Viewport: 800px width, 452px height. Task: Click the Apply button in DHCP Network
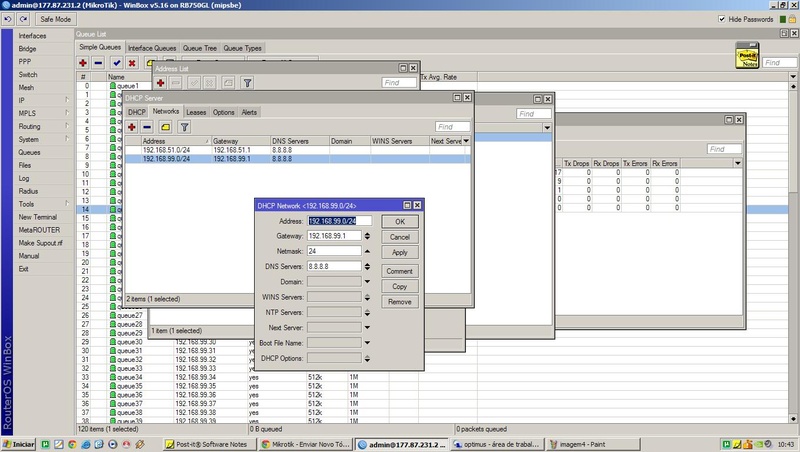click(399, 253)
